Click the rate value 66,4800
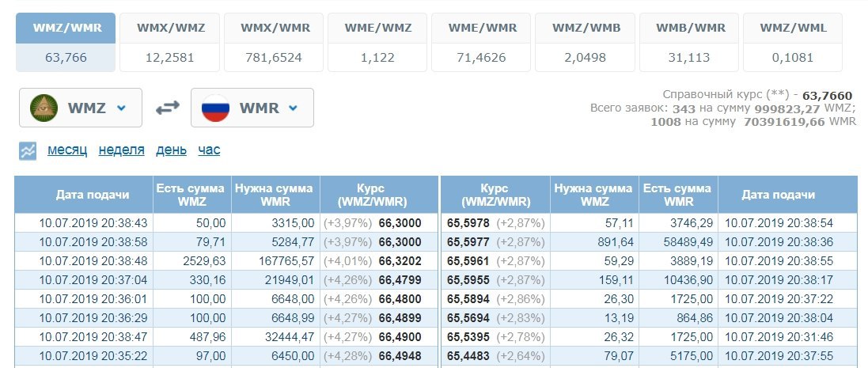The width and height of the screenshot is (868, 368). click(x=400, y=299)
